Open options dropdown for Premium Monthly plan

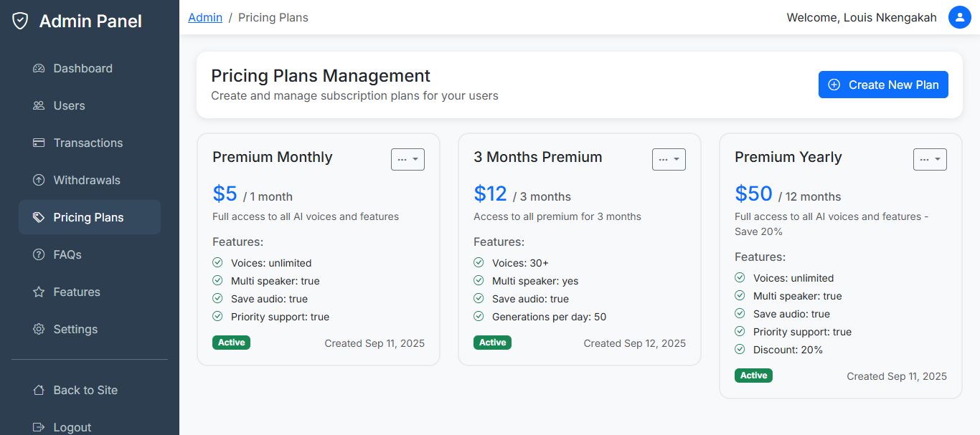tap(407, 159)
